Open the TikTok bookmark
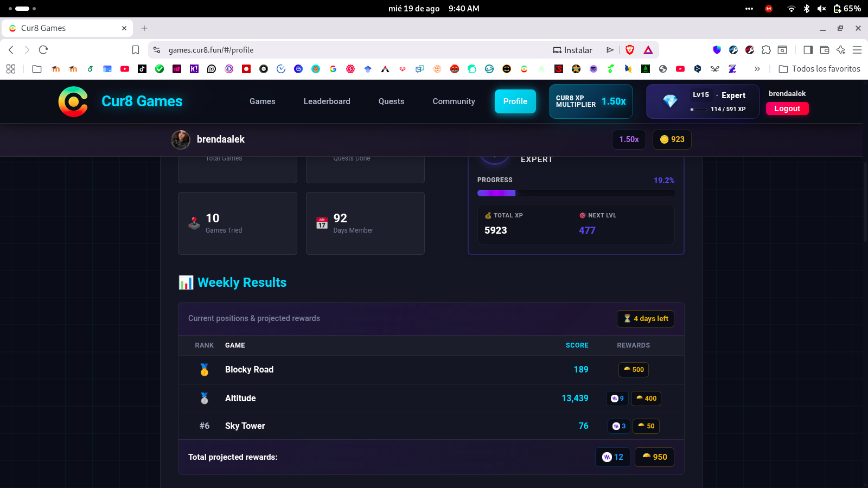This screenshot has width=868, height=488. tap(142, 69)
